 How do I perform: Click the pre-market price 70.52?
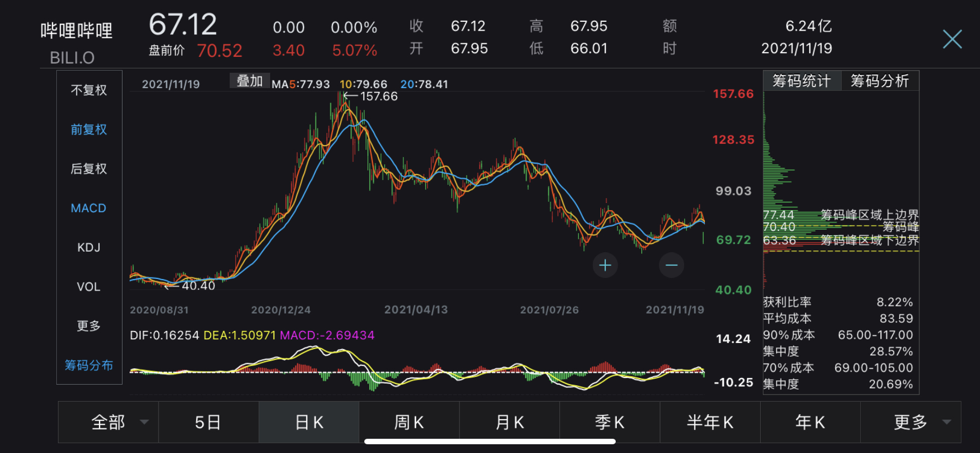pyautogui.click(x=219, y=51)
